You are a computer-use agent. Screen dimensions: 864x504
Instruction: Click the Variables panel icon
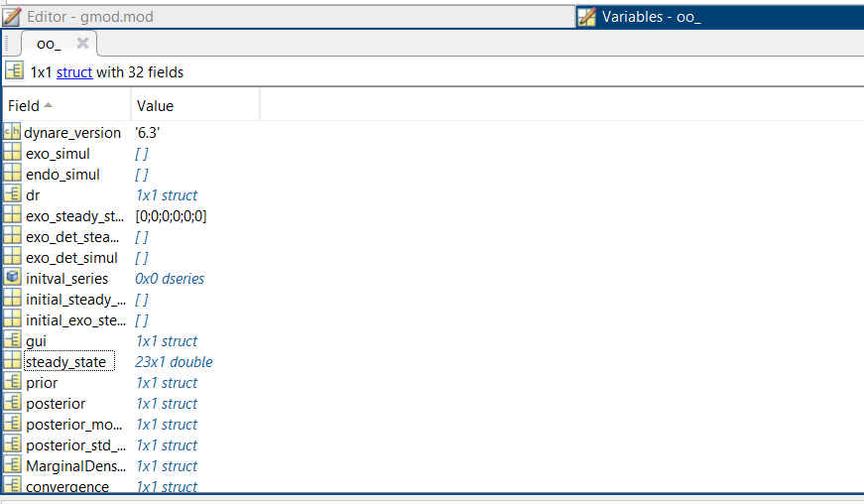(586, 17)
